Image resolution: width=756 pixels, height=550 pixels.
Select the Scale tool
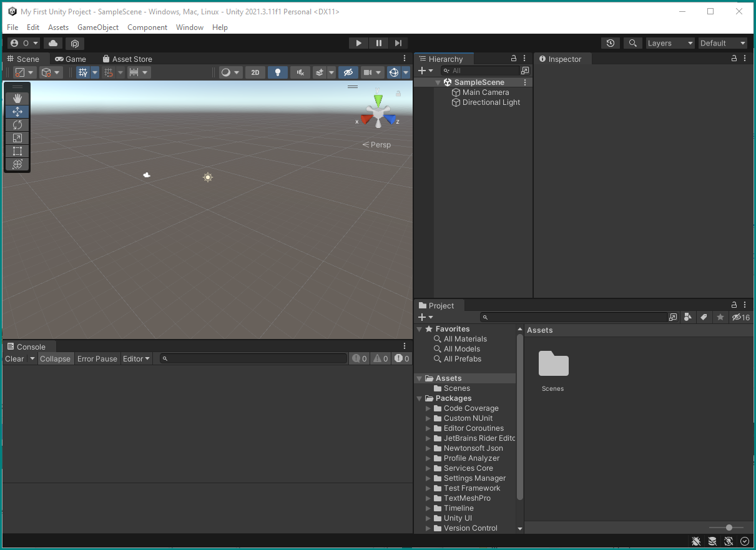point(17,138)
